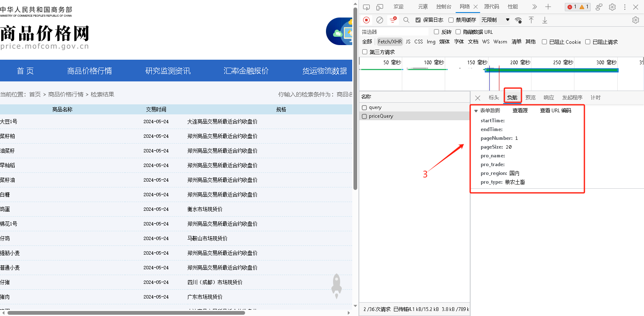Open the hidden panels chevron menu
Screen dimensions: 644x316
coord(534,7)
